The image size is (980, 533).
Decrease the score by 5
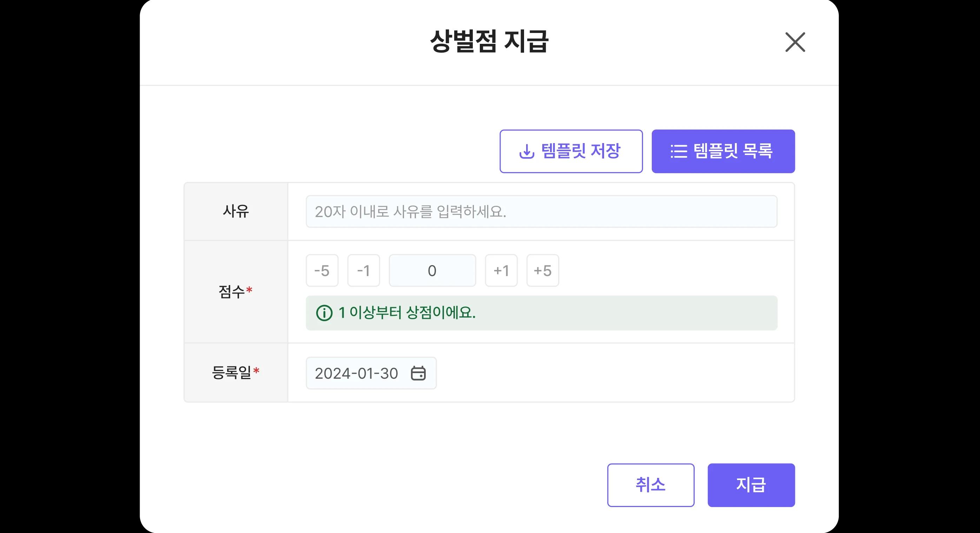click(x=322, y=270)
